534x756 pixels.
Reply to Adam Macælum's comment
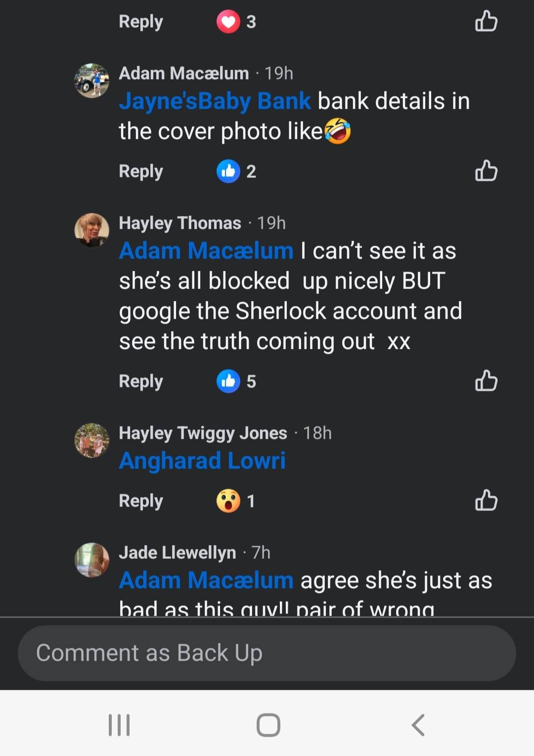click(141, 171)
